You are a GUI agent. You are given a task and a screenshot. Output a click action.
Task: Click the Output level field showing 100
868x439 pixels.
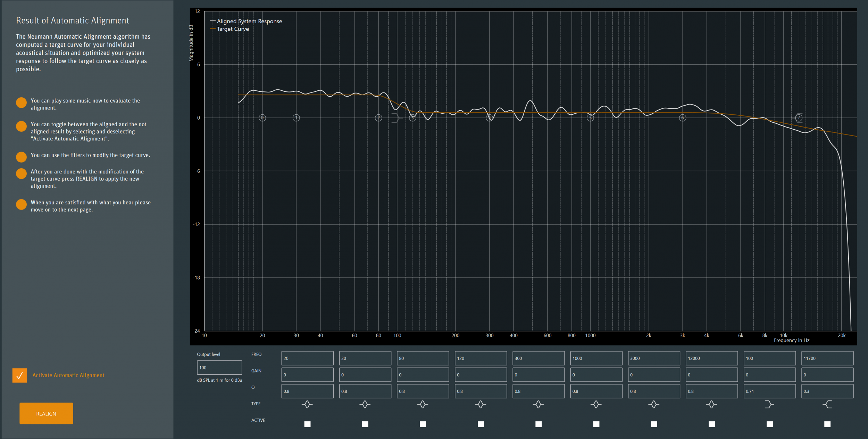[219, 367]
